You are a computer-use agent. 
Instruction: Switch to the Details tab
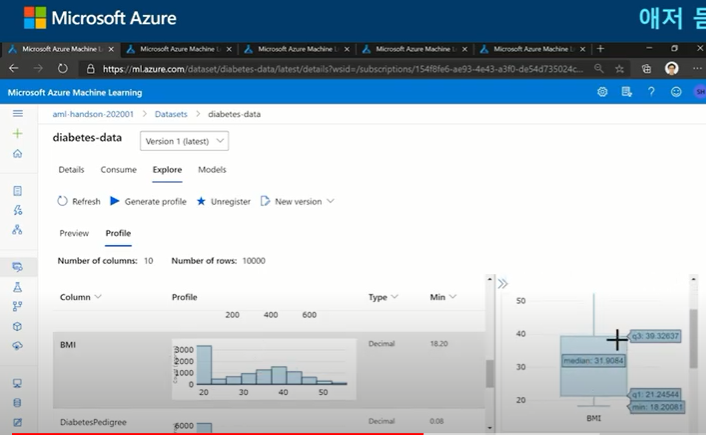(71, 170)
